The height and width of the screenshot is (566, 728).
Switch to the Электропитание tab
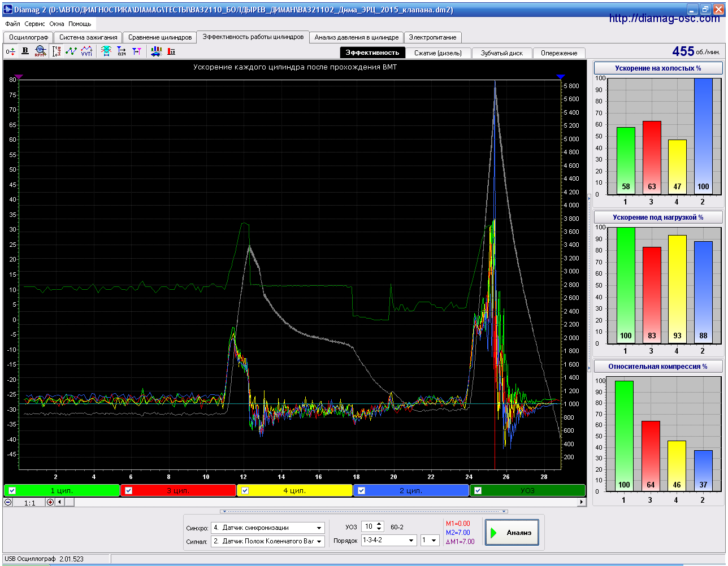pyautogui.click(x=432, y=37)
